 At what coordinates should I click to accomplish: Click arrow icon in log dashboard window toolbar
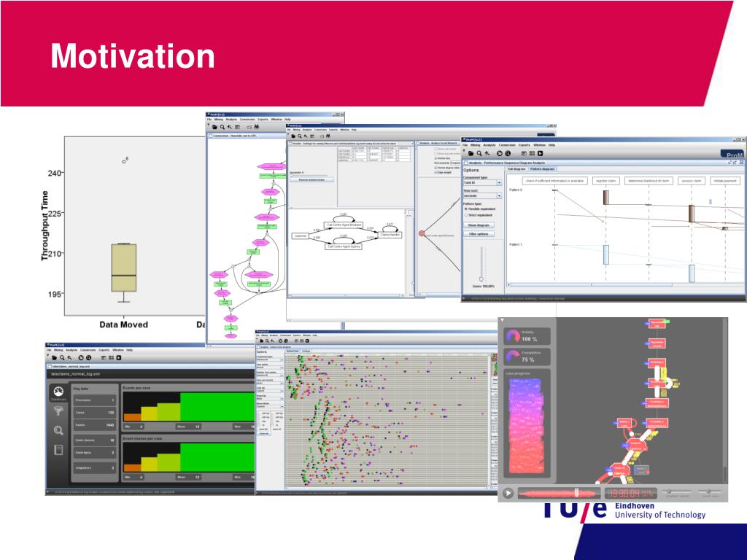69,357
